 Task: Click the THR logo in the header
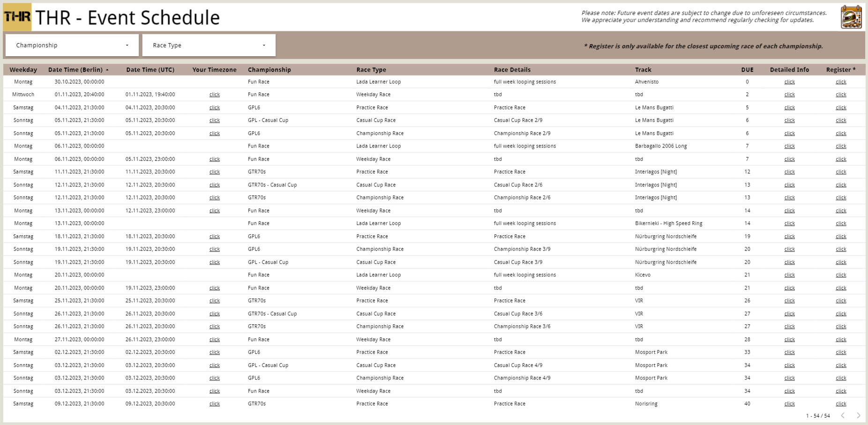pyautogui.click(x=17, y=17)
